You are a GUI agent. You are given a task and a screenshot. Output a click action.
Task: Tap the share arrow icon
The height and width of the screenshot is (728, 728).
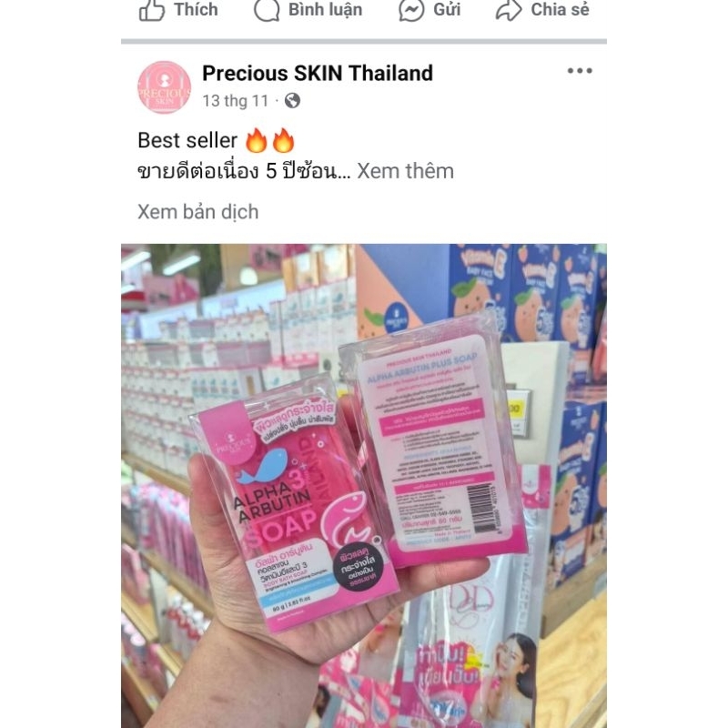tap(509, 10)
